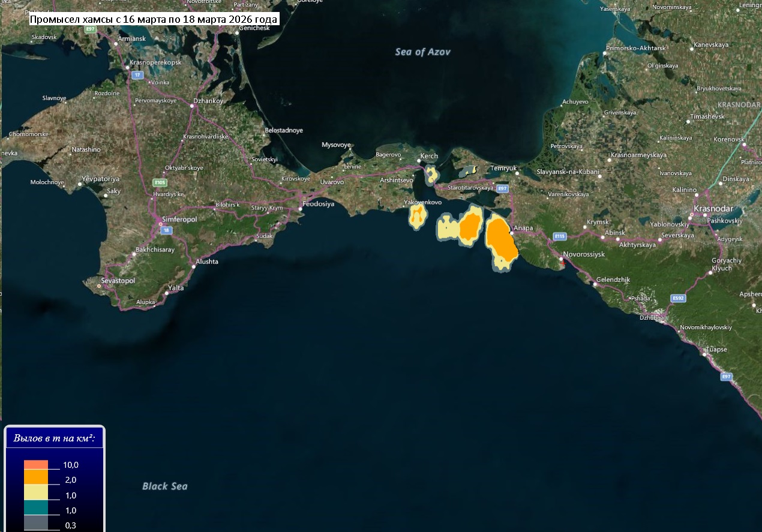Click the legend header Вылов в т на км²
Screen dimensions: 762x532
(x=55, y=438)
